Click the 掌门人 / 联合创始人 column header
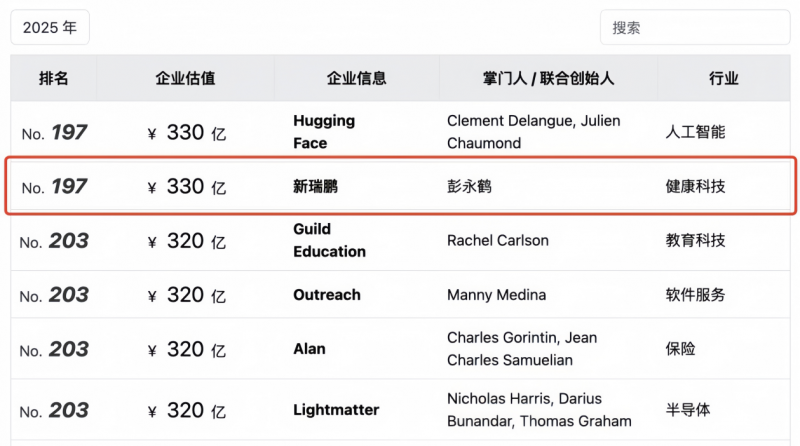The image size is (800, 446). pos(548,78)
